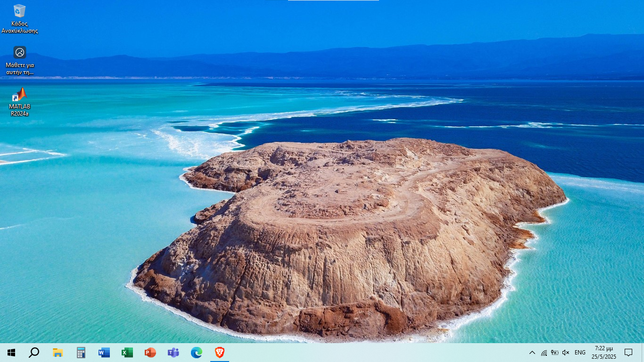Open the Windows Start menu
The height and width of the screenshot is (362, 644).
(x=11, y=353)
